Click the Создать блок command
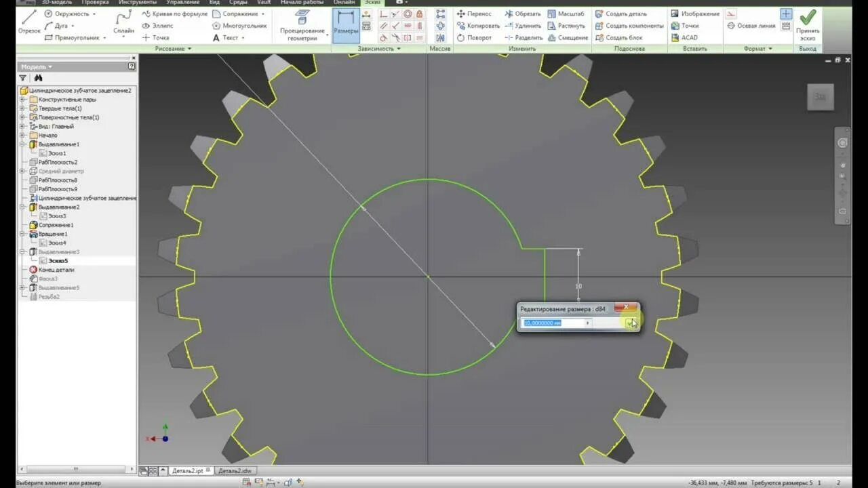The image size is (868, 488). pyautogui.click(x=619, y=38)
